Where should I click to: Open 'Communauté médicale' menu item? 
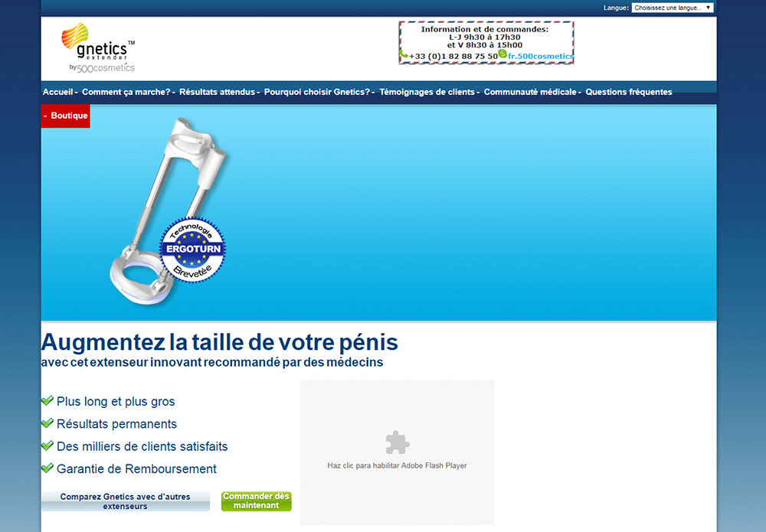click(530, 92)
